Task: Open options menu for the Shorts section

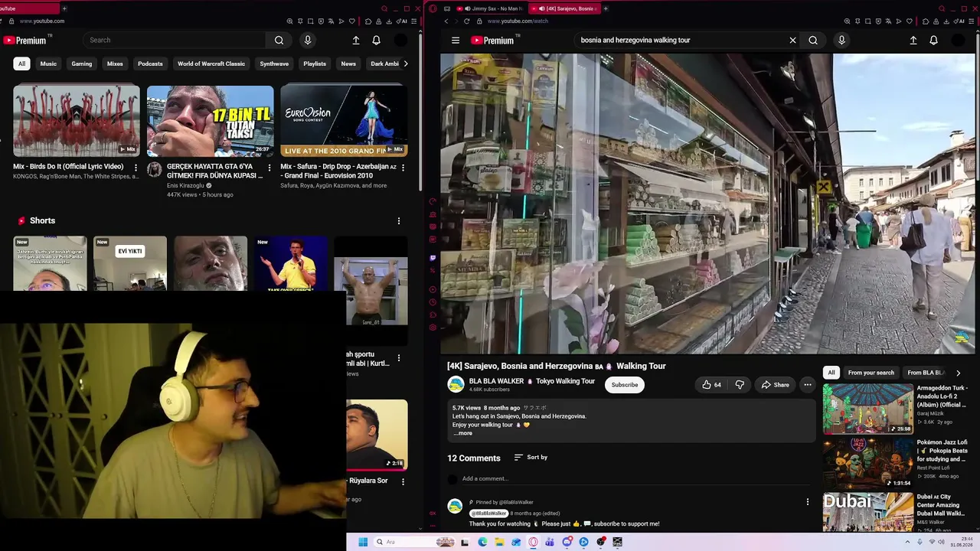Action: tap(398, 221)
